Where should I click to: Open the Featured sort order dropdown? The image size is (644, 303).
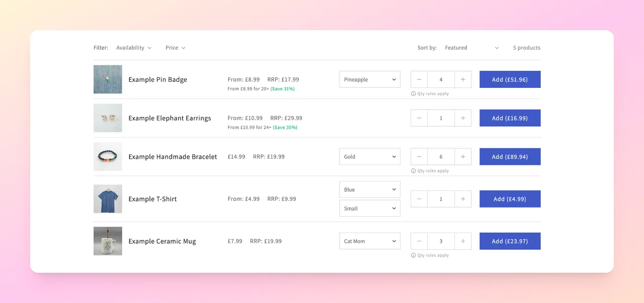click(x=471, y=47)
